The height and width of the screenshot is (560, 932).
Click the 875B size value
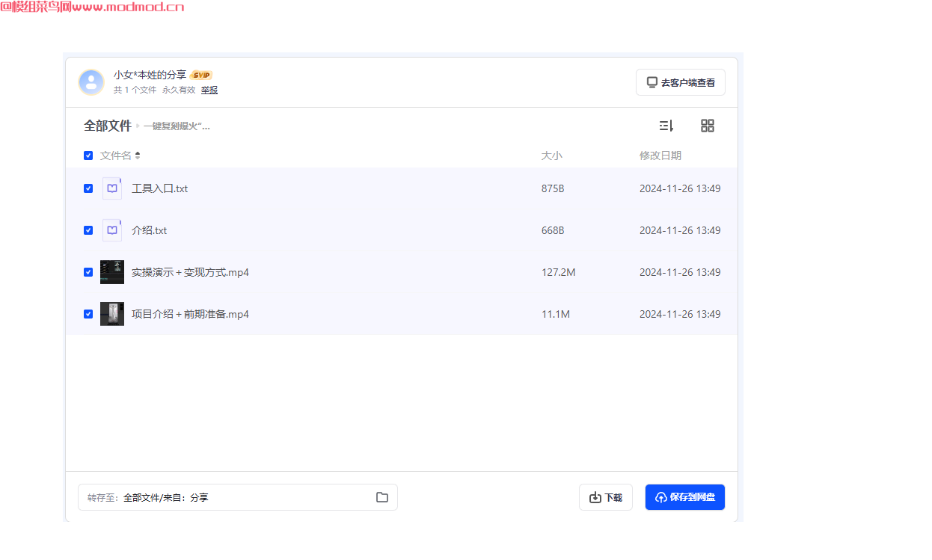click(553, 188)
